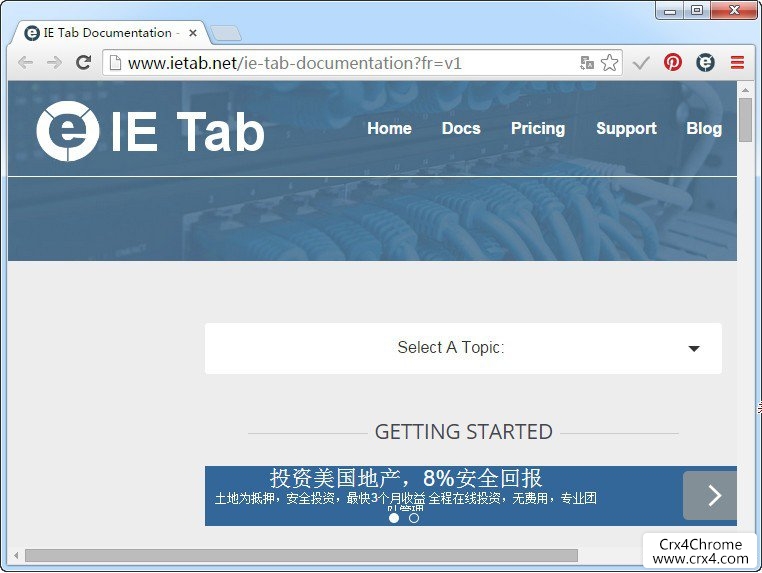The image size is (762, 573).
Task: Open the Chrome hamburger menu
Action: (737, 62)
